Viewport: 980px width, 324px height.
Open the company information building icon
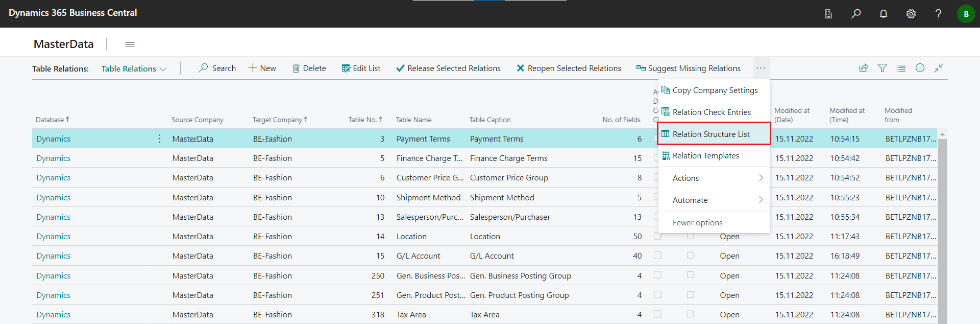(828, 14)
